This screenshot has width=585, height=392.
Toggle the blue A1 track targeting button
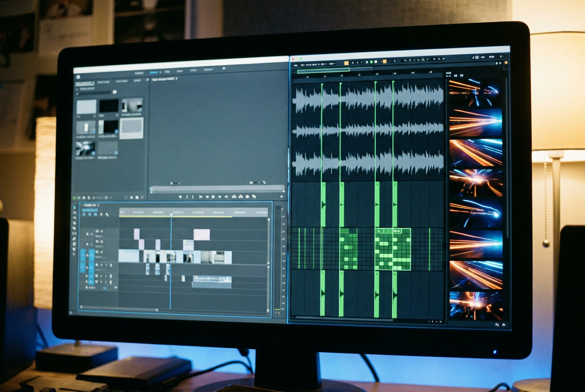(x=92, y=267)
